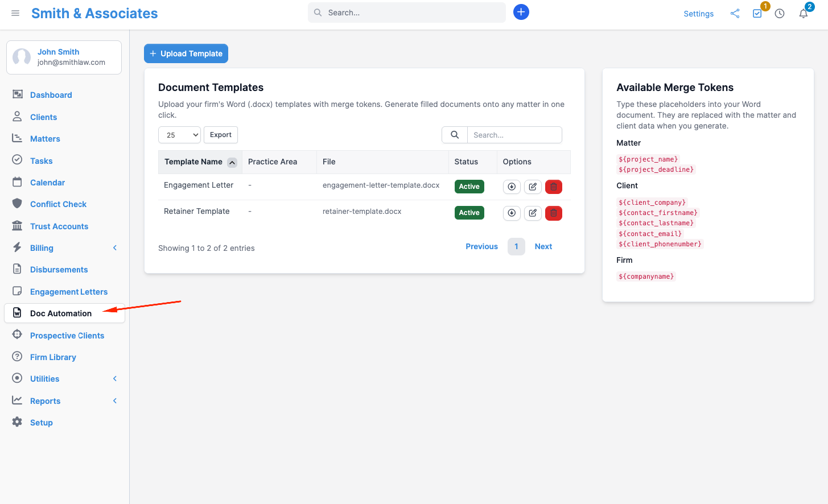Delete the Engagement Letter template
Image resolution: width=828 pixels, height=504 pixels.
coord(554,187)
